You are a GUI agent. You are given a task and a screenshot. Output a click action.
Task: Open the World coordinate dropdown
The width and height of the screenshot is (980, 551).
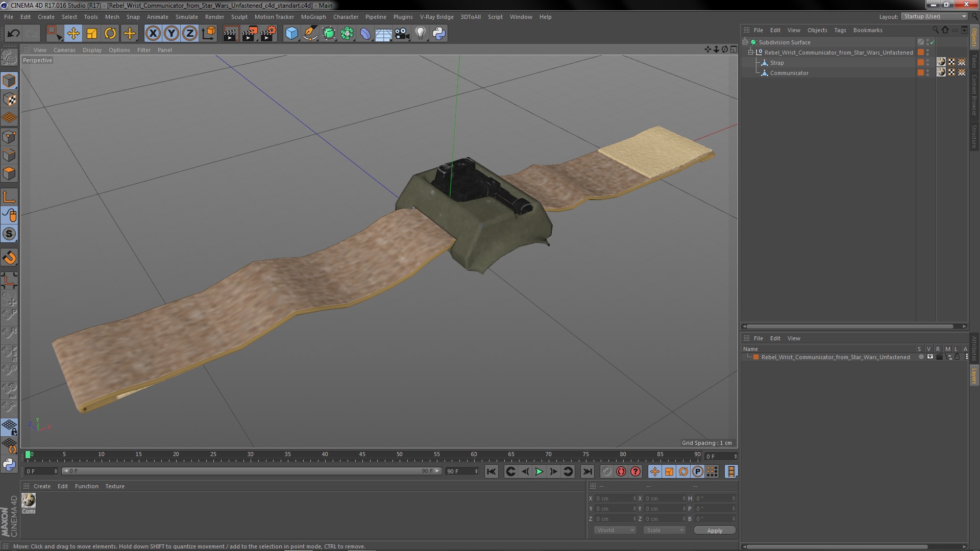pos(615,531)
